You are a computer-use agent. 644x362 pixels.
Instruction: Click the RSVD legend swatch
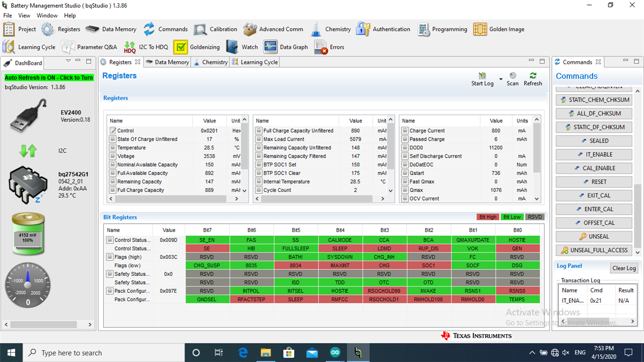click(535, 217)
